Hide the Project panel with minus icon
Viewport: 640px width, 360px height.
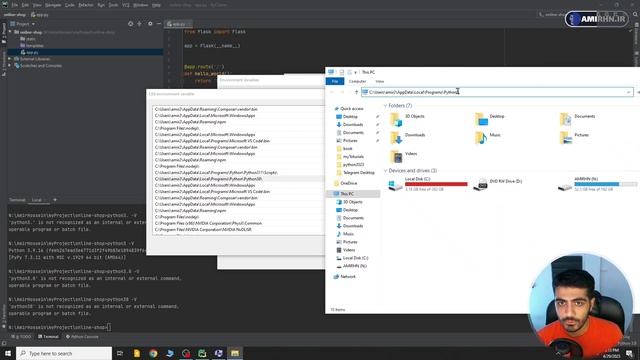point(159,24)
